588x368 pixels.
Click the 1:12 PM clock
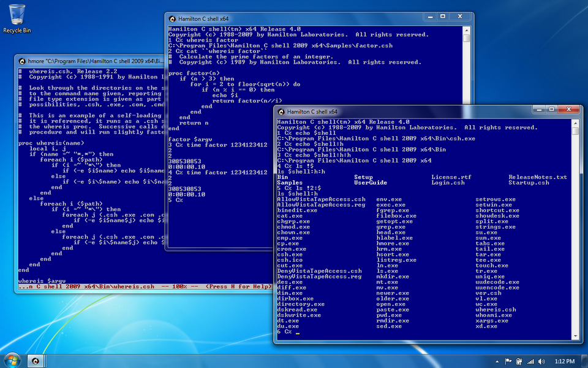564,361
